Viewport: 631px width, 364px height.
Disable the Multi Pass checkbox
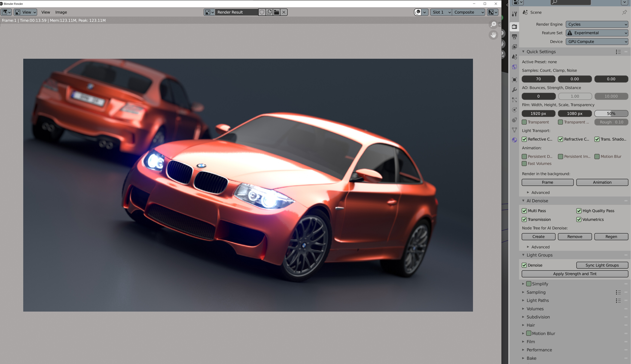524,211
